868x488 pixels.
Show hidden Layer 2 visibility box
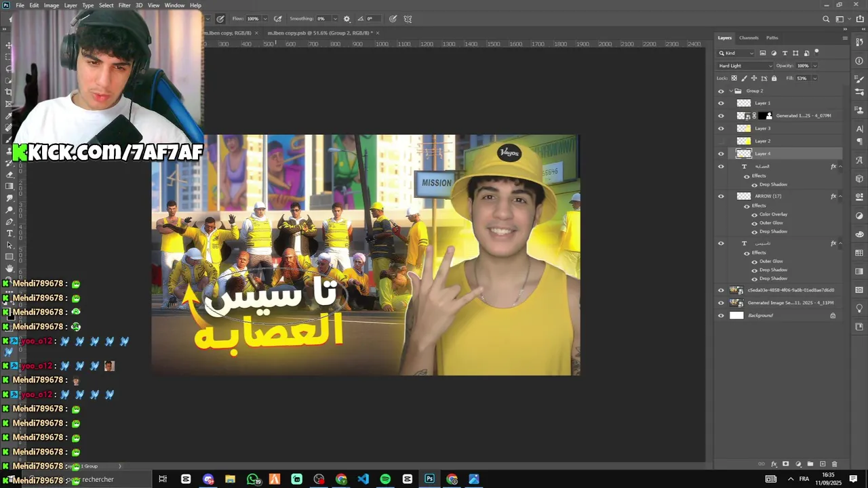[721, 141]
